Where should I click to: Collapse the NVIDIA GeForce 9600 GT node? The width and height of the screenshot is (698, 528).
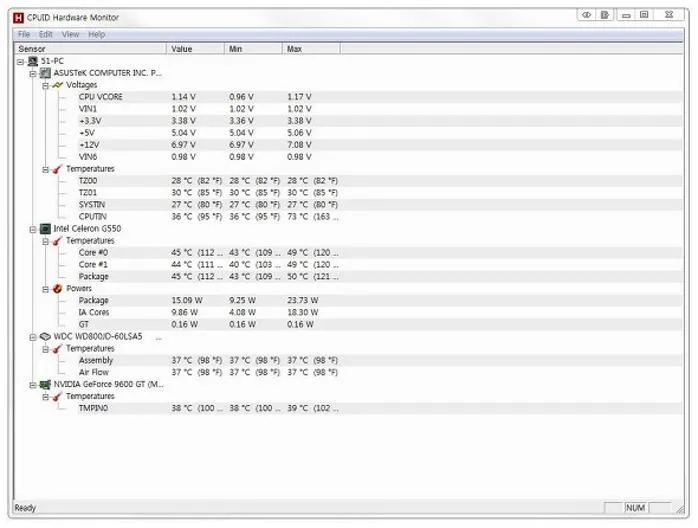(33, 385)
